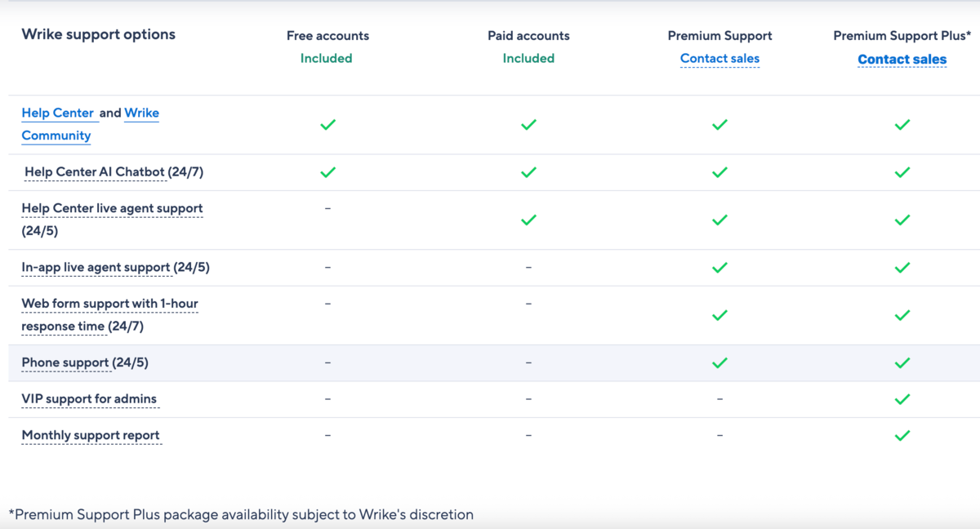Open the bold Contact sales link under Premium Support Plus

(902, 59)
